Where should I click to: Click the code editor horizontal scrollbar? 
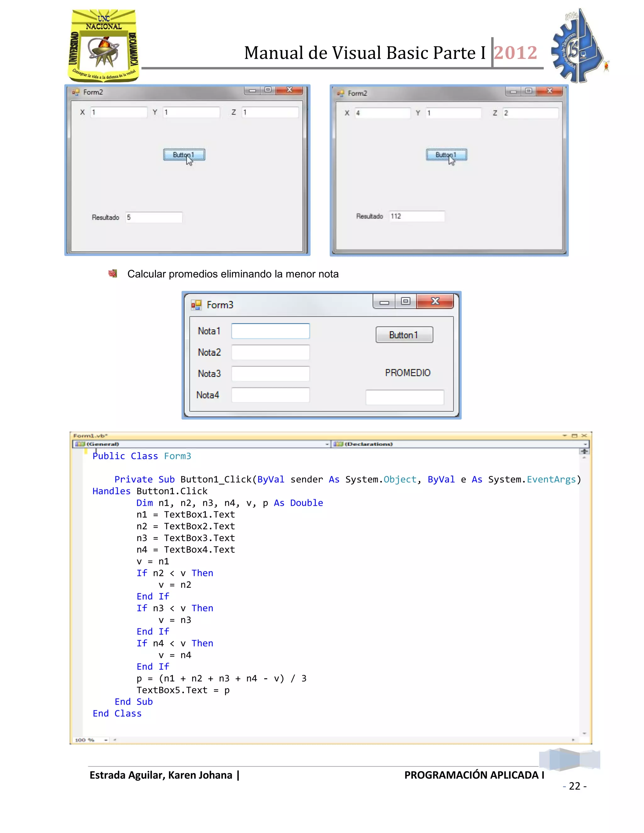344,740
